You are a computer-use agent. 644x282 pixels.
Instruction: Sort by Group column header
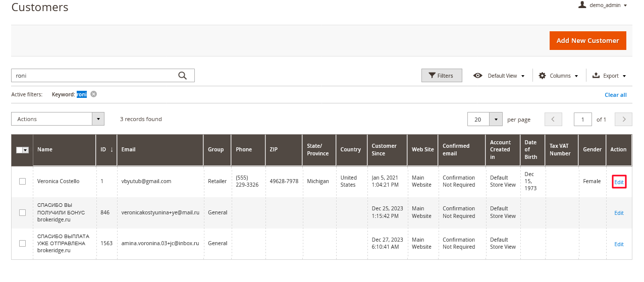217,150
